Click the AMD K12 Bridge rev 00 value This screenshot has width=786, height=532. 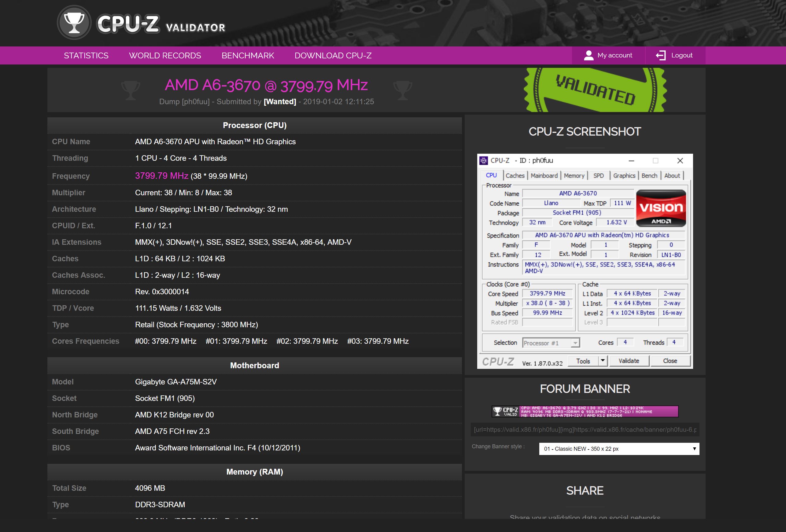pyautogui.click(x=174, y=415)
